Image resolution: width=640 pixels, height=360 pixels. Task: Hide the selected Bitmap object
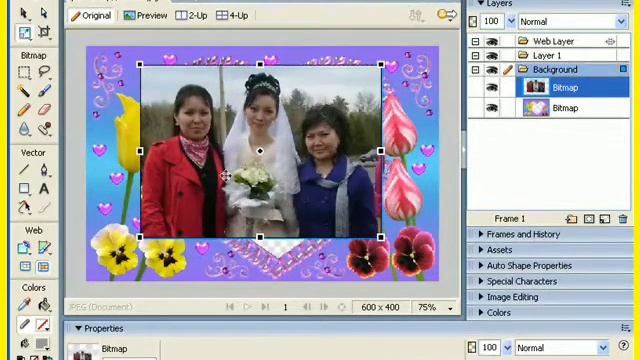click(x=492, y=87)
